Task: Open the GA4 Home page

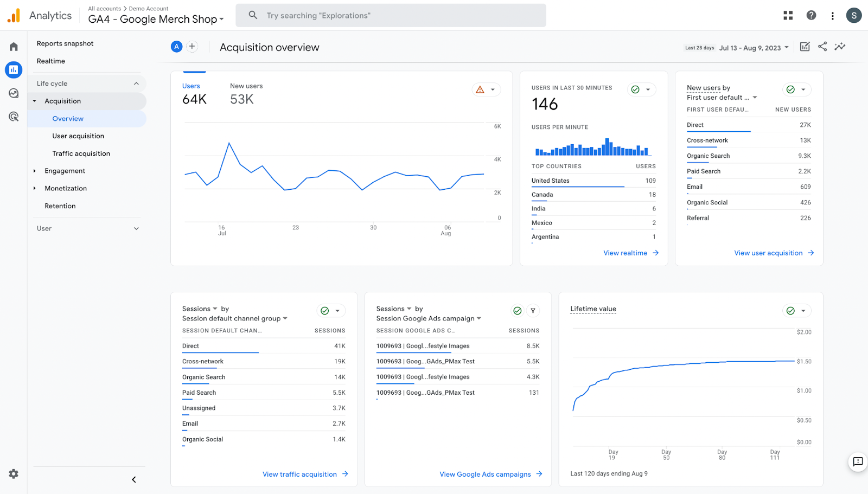Action: tap(13, 46)
